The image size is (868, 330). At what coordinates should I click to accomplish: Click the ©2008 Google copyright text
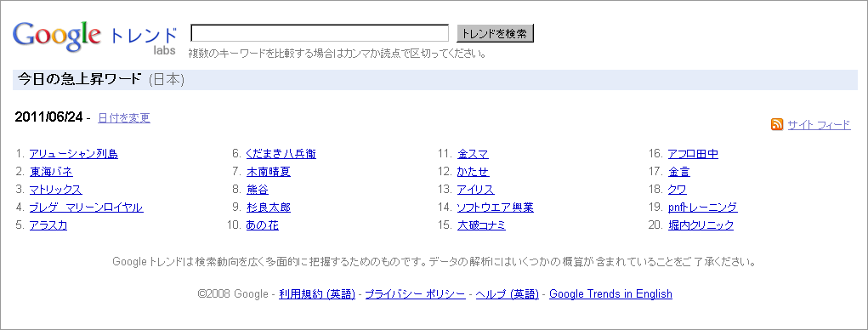click(x=233, y=294)
